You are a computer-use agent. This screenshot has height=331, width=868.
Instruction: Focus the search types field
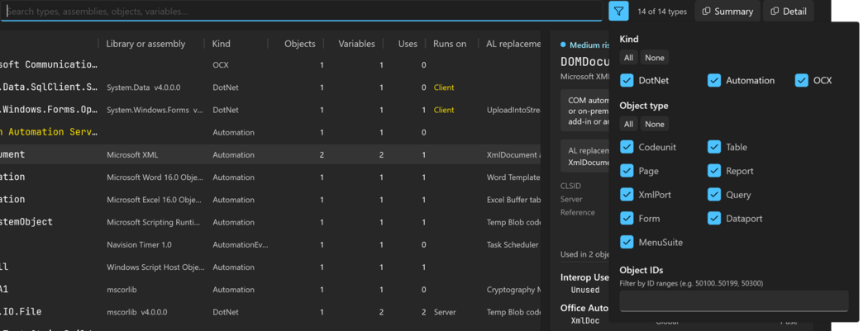coord(301,11)
